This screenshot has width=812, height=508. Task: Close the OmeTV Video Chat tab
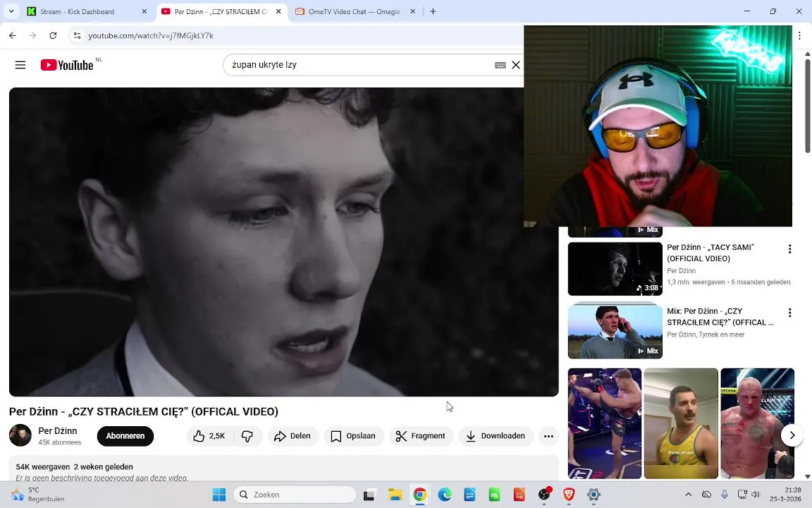tap(413, 11)
